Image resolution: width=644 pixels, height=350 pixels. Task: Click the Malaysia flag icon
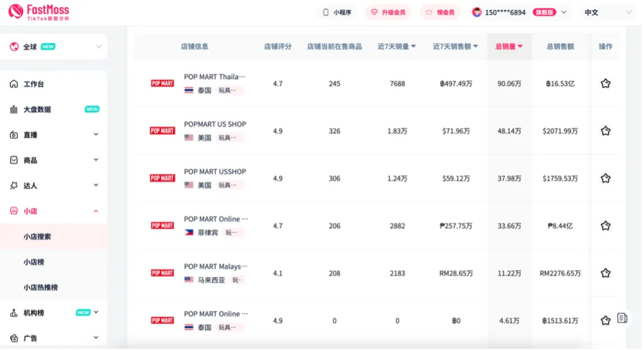point(189,280)
